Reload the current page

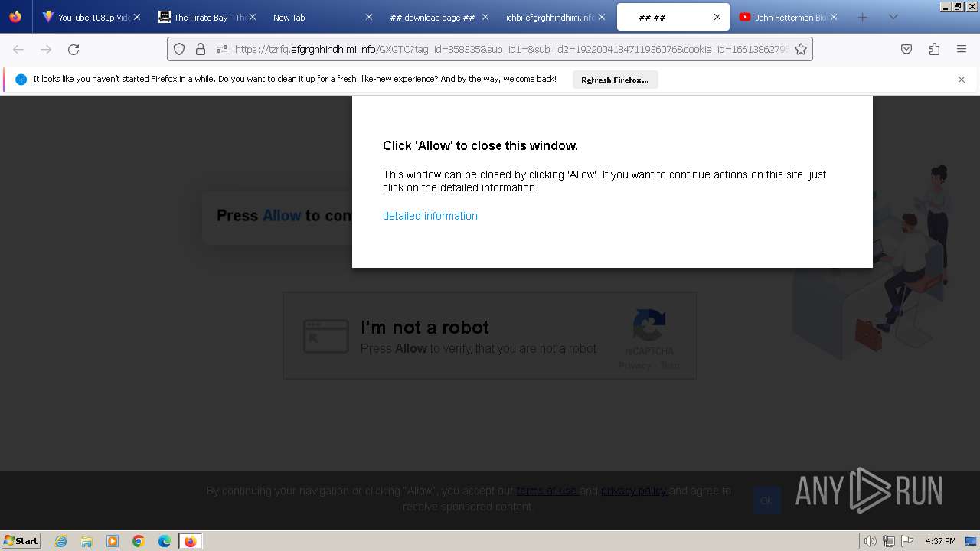pos(73,49)
